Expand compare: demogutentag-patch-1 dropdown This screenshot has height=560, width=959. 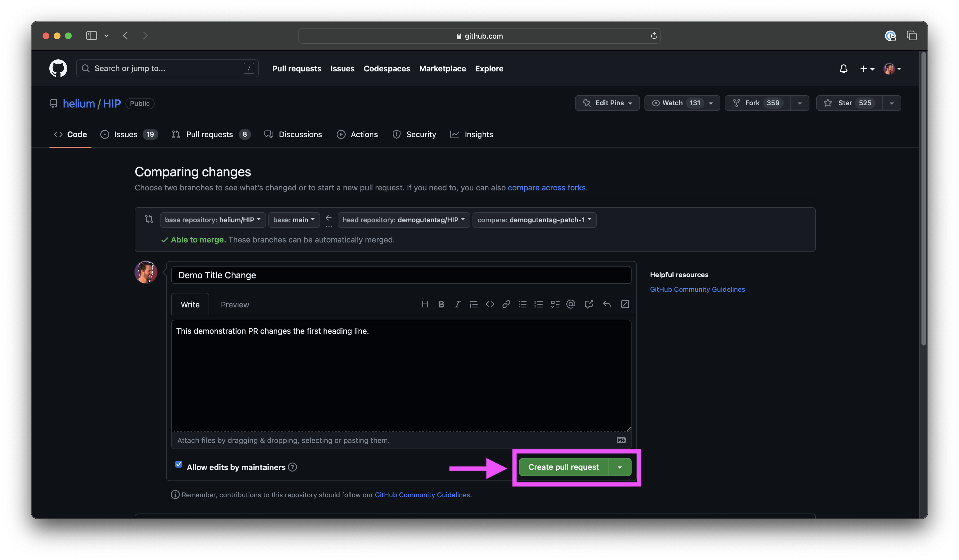[x=534, y=220]
